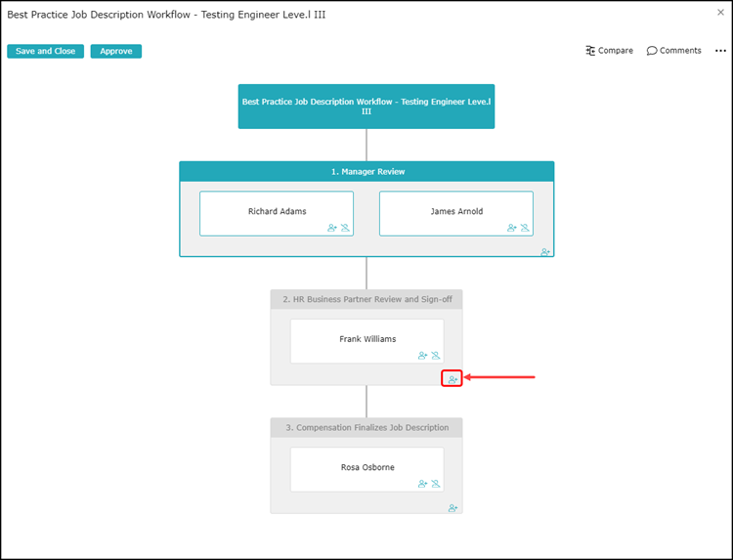Image resolution: width=733 pixels, height=560 pixels.
Task: Add approver to HR Business Partner step
Action: (453, 379)
